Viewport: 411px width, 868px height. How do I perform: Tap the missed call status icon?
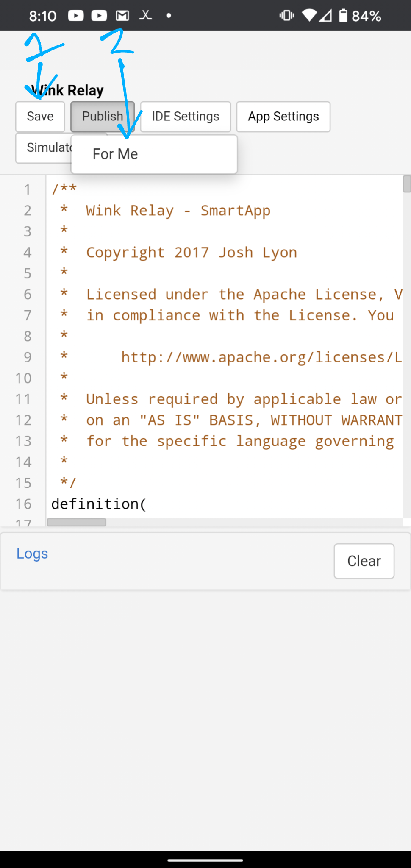pyautogui.click(x=146, y=16)
